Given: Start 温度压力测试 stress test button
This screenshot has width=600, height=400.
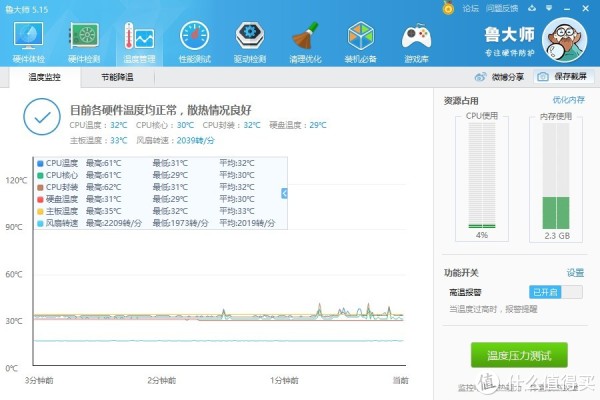Looking at the screenshot, I should pos(519,355).
